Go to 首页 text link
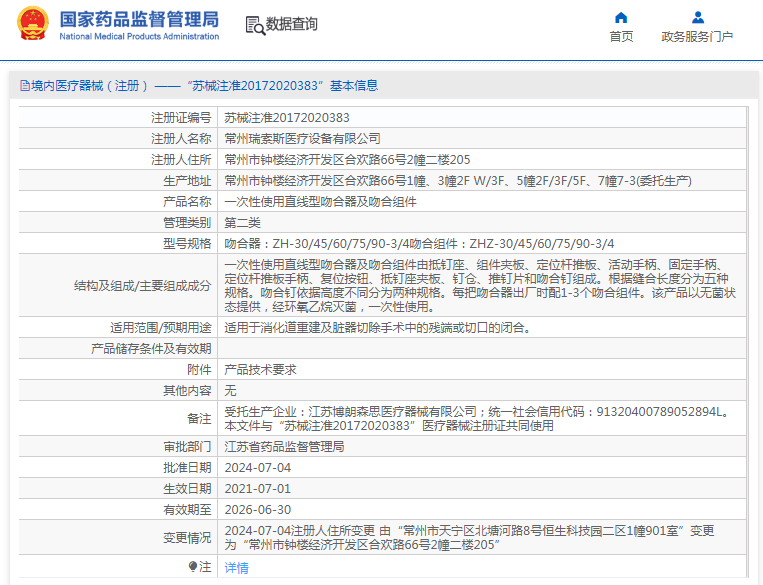The image size is (763, 585). [621, 37]
